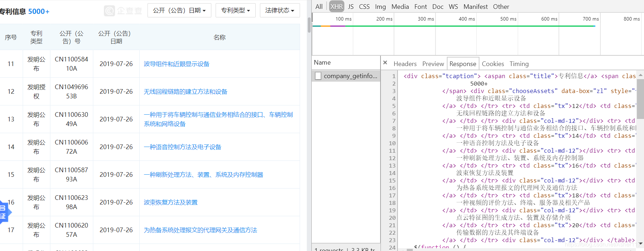The height and width of the screenshot is (251, 644).
Task: Click the Name column header in network list
Action: click(346, 62)
